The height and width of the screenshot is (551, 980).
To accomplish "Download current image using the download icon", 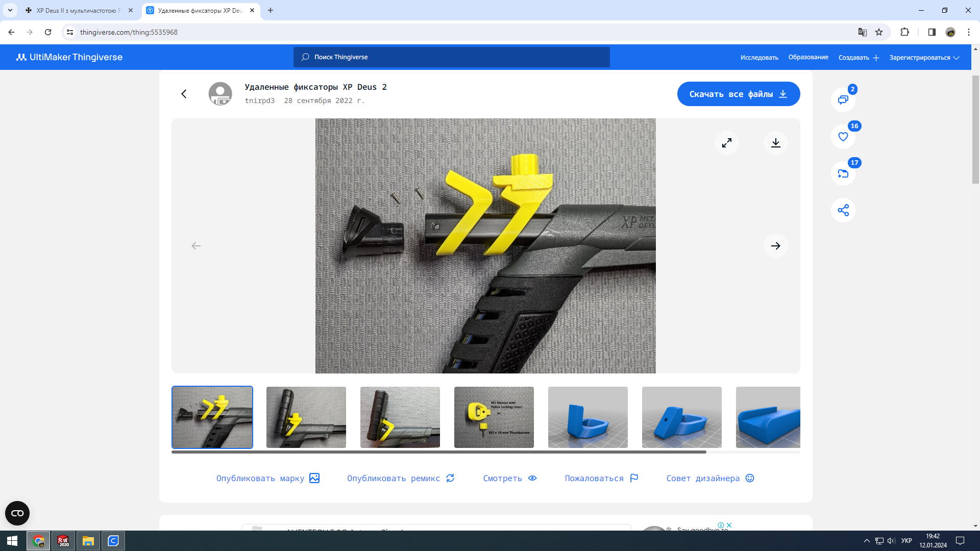I will click(x=776, y=143).
